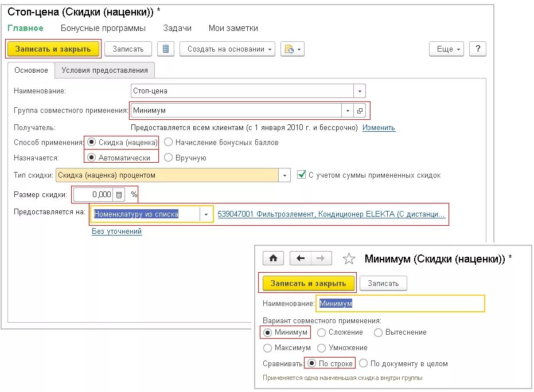Open Мои заметки section

[x=233, y=28]
